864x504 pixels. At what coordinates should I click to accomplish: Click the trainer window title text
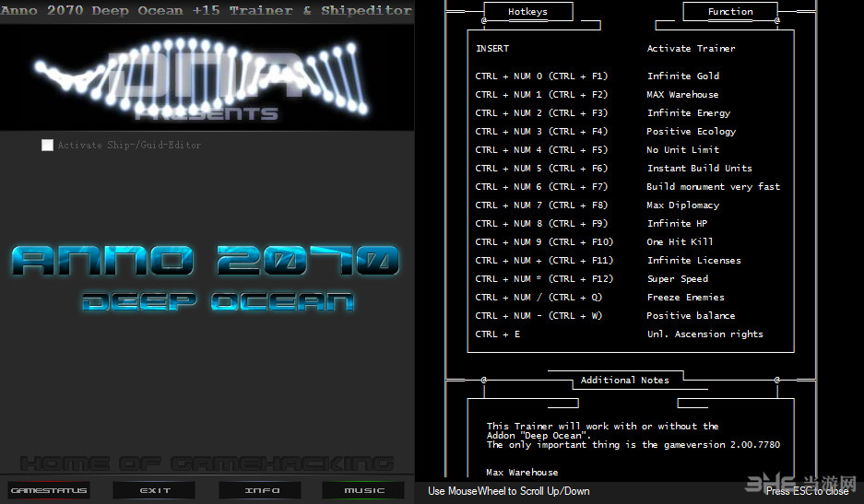[206, 10]
